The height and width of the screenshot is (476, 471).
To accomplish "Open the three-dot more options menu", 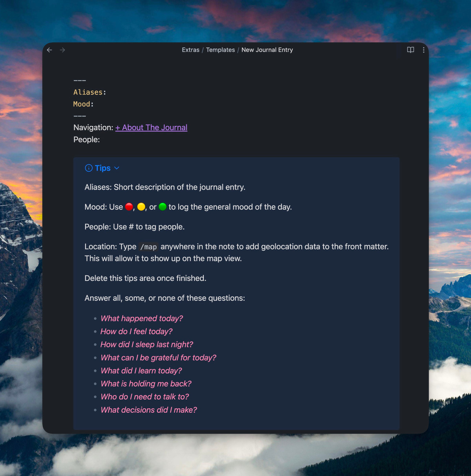I will [424, 50].
